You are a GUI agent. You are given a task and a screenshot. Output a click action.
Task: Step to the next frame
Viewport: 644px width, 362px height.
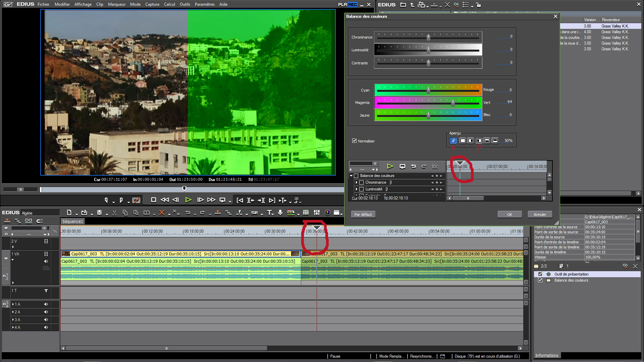[x=200, y=200]
